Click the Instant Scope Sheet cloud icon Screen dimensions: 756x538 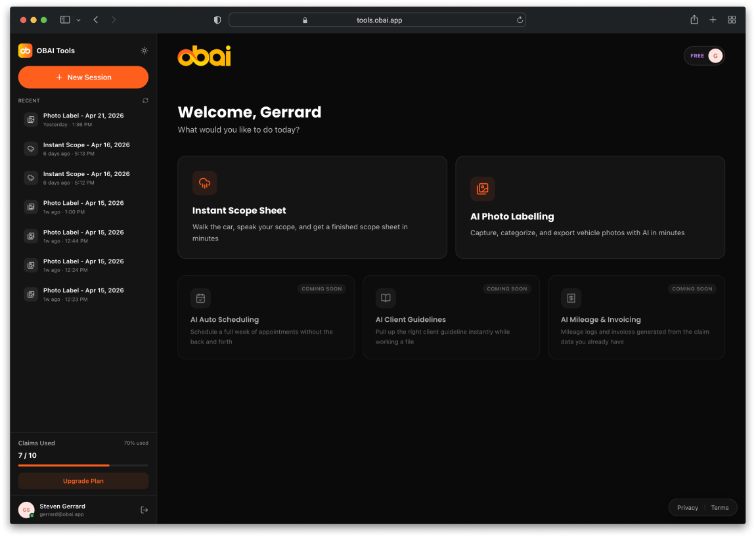pos(204,183)
